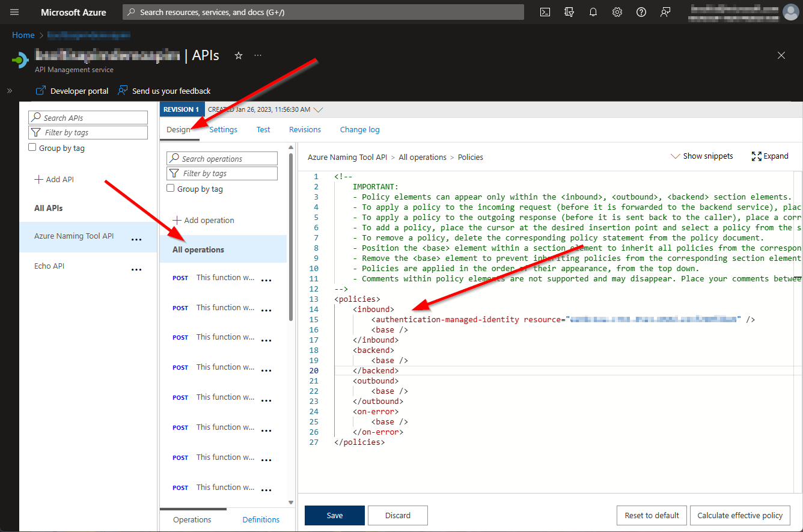
Task: Open the Change log tab
Action: pos(359,129)
